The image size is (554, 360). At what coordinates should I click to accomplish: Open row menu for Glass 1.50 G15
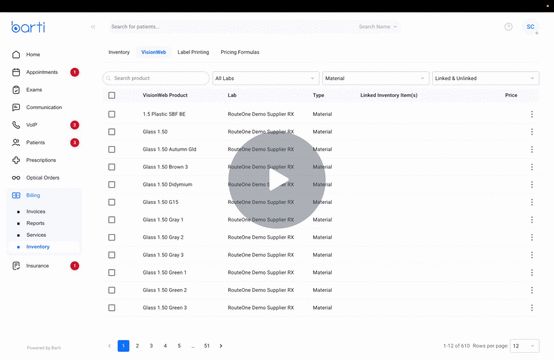pos(532,202)
